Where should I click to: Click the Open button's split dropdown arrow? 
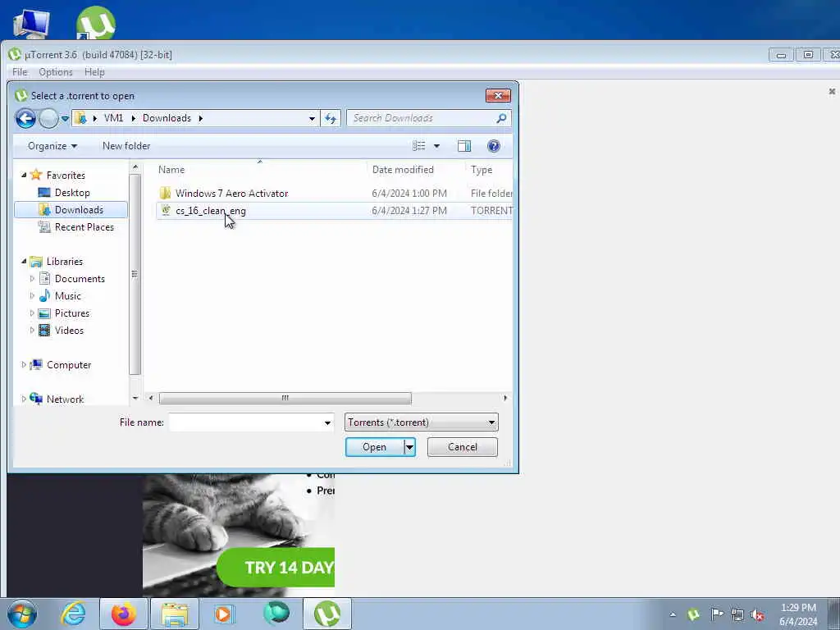pyautogui.click(x=409, y=447)
